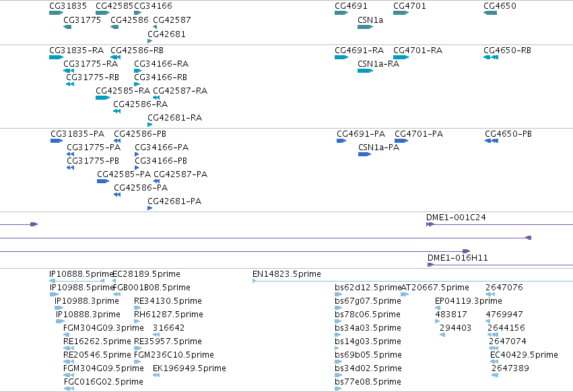Select transcript CG42586-RA
Screen dimensions: 573x392
(x=140, y=104)
